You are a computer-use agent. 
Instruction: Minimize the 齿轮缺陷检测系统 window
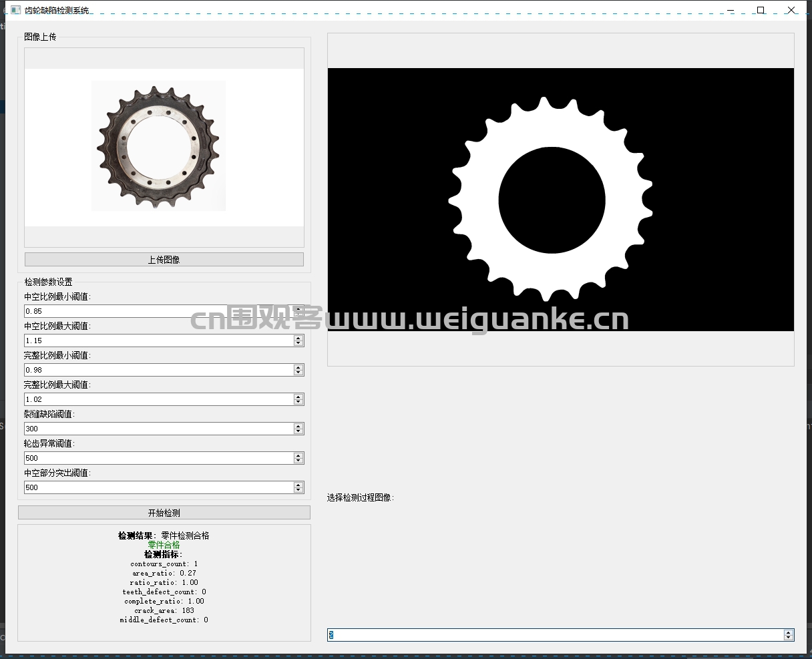pos(731,10)
